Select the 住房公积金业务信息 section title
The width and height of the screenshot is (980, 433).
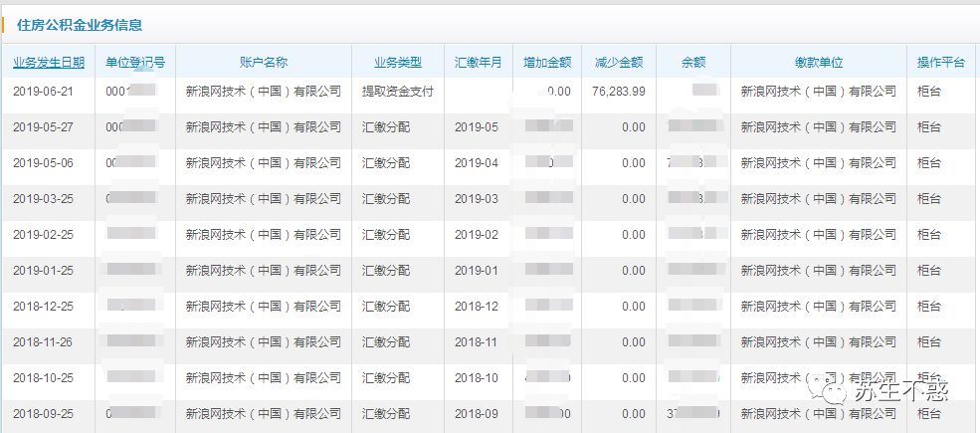[x=80, y=25]
